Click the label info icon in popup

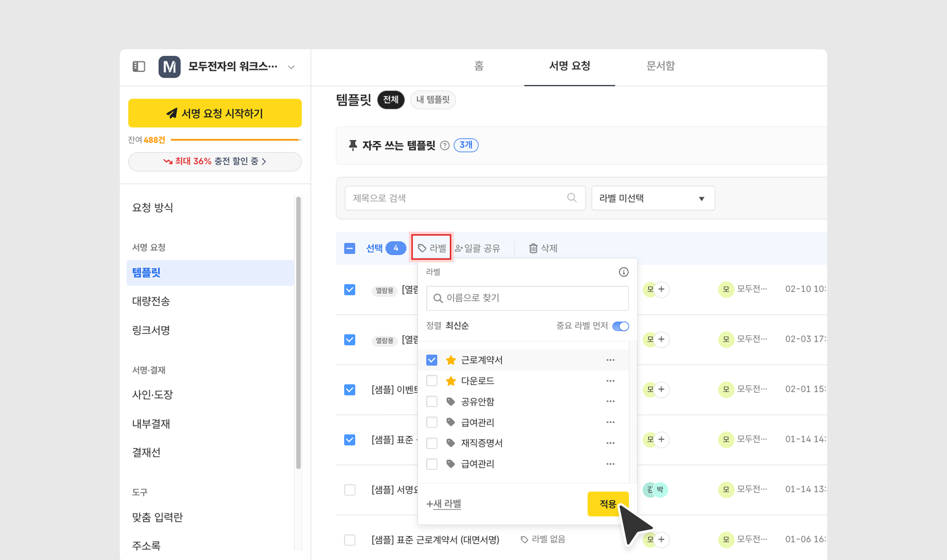click(x=623, y=272)
